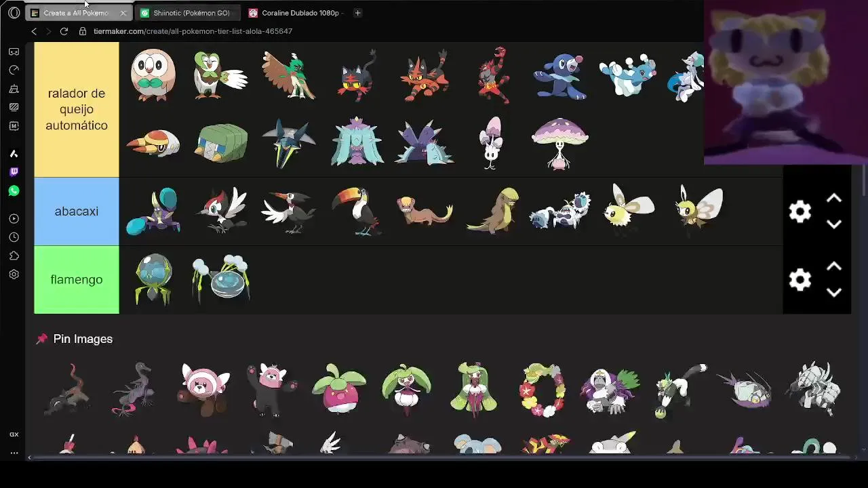Open the Twitch sidebar panel
868x488 pixels.
click(x=14, y=172)
